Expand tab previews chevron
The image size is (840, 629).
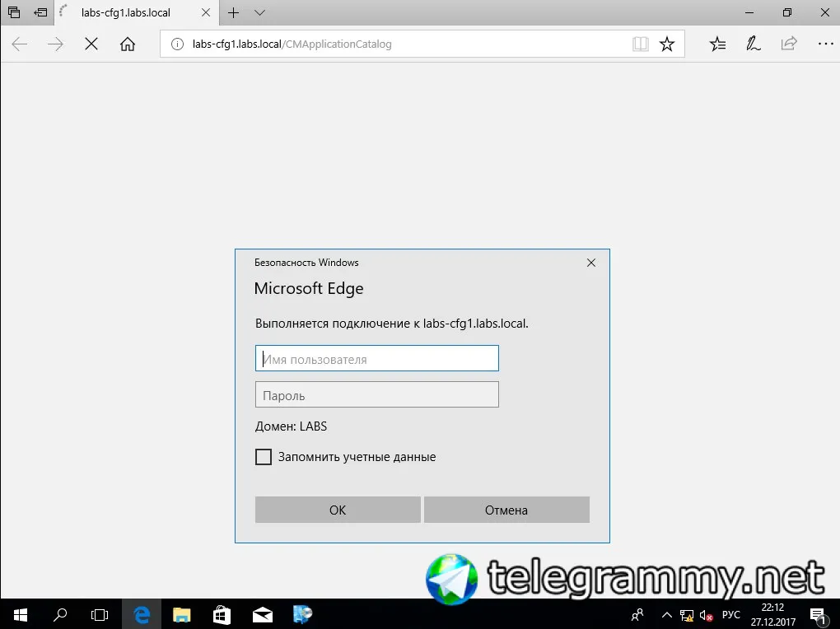tap(259, 12)
